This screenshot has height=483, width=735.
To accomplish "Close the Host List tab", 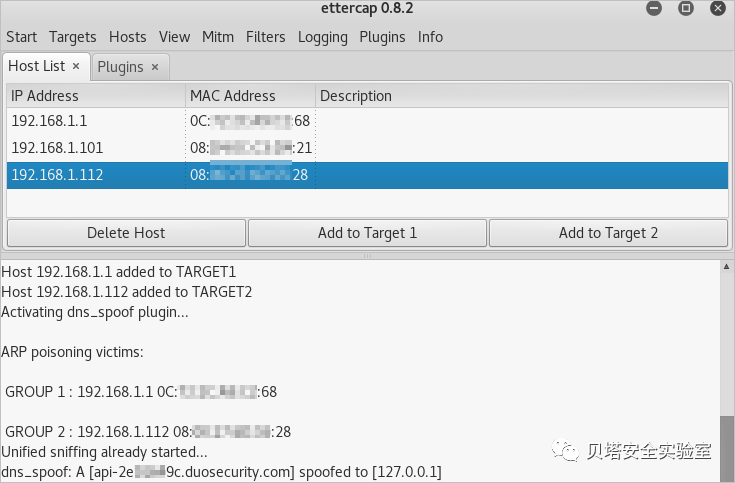I will click(x=76, y=67).
